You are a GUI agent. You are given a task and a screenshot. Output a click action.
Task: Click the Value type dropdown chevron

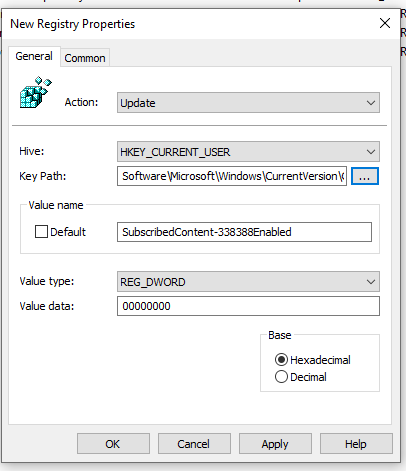[371, 282]
